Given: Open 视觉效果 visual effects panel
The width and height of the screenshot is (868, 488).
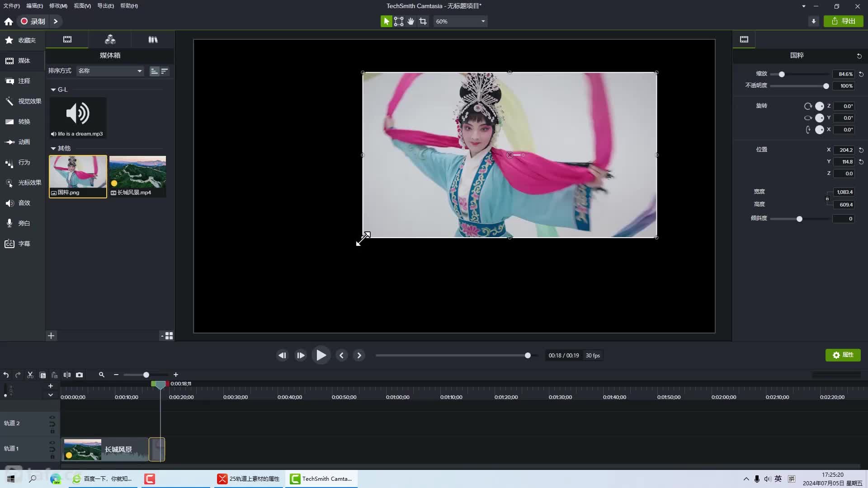Looking at the screenshot, I should 23,101.
